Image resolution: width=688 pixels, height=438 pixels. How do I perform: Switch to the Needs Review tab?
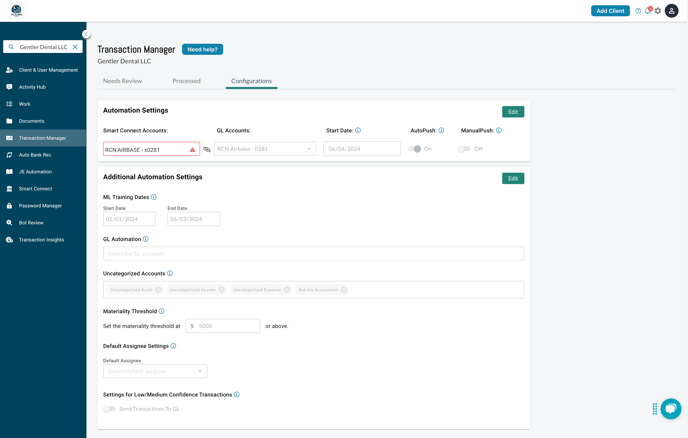click(122, 81)
